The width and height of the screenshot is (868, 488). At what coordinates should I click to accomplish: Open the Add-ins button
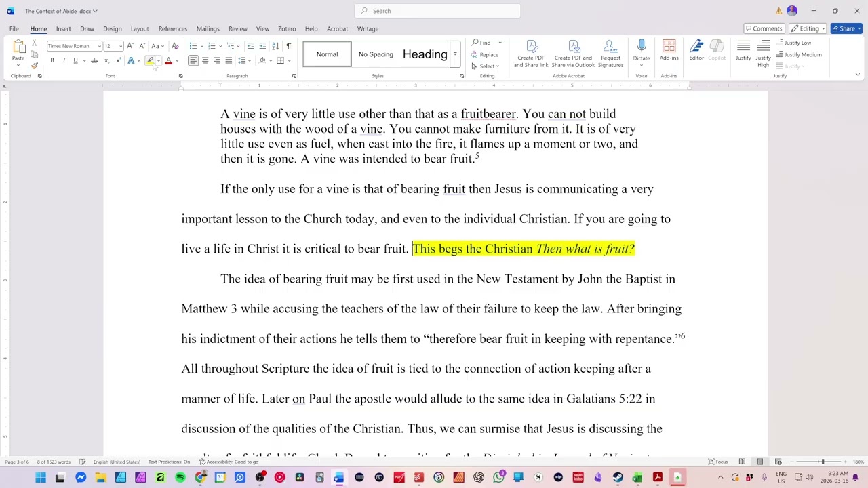coord(669,49)
